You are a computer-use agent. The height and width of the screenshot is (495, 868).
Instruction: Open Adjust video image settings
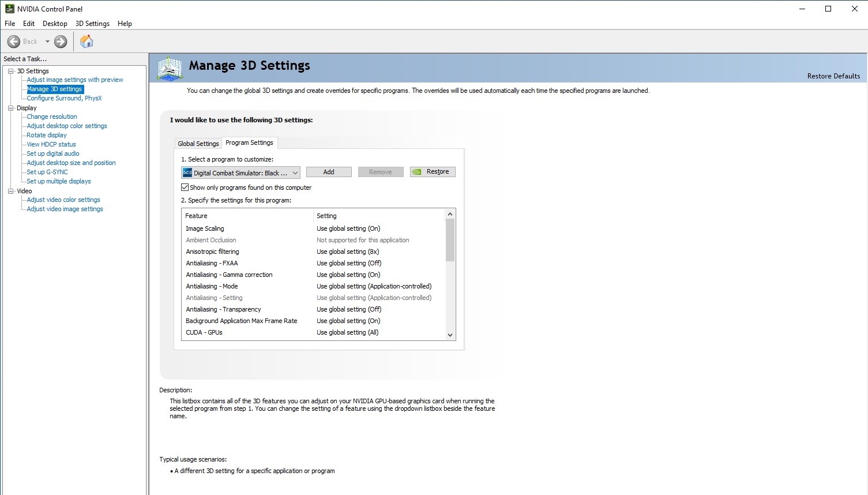[65, 209]
